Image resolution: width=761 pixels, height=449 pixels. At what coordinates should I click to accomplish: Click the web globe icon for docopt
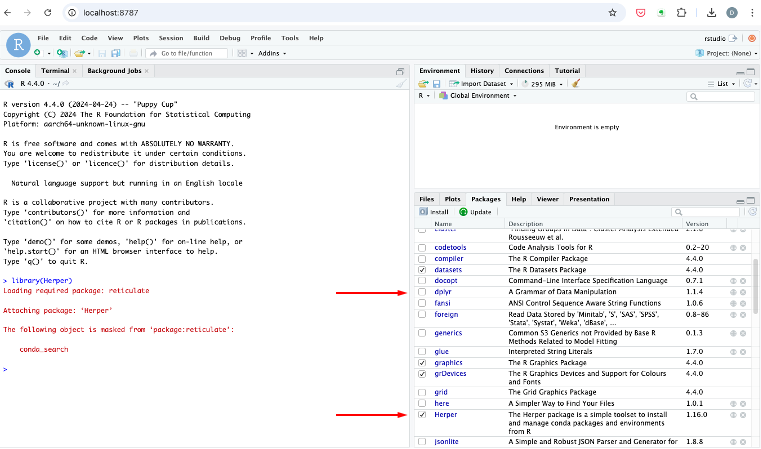(733, 281)
